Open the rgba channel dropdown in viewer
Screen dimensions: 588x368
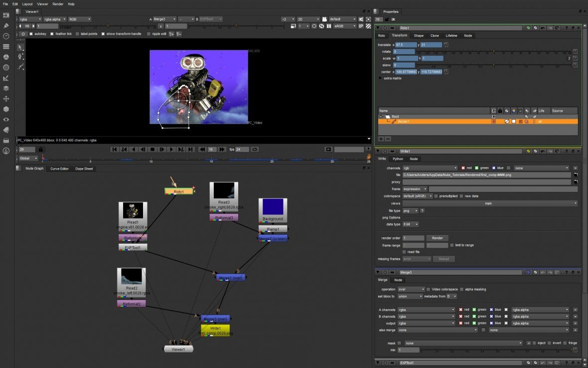coord(30,19)
